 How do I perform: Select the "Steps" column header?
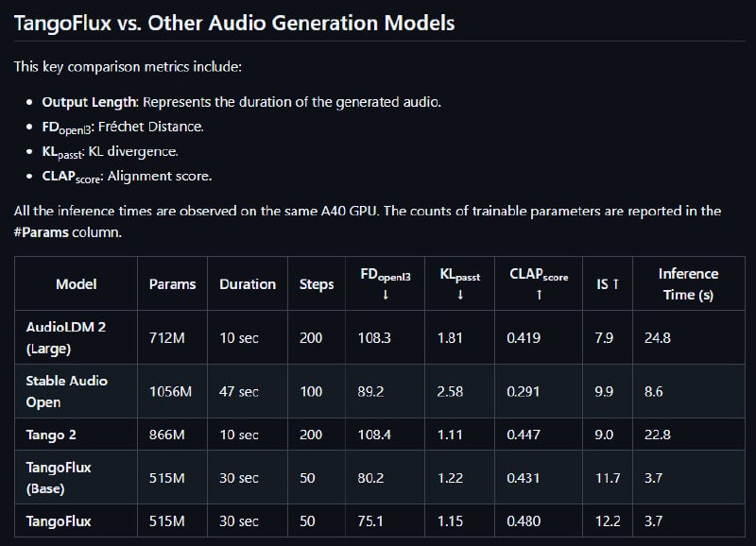coord(317,283)
